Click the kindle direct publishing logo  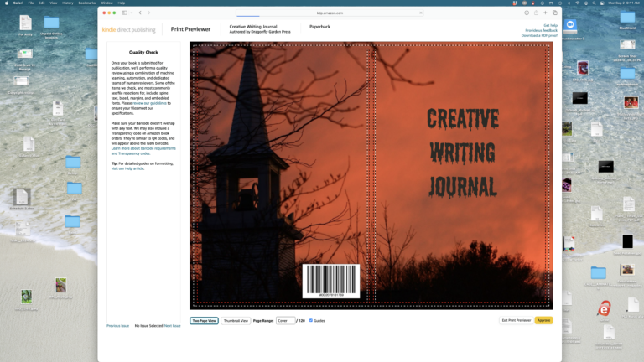[x=128, y=29]
